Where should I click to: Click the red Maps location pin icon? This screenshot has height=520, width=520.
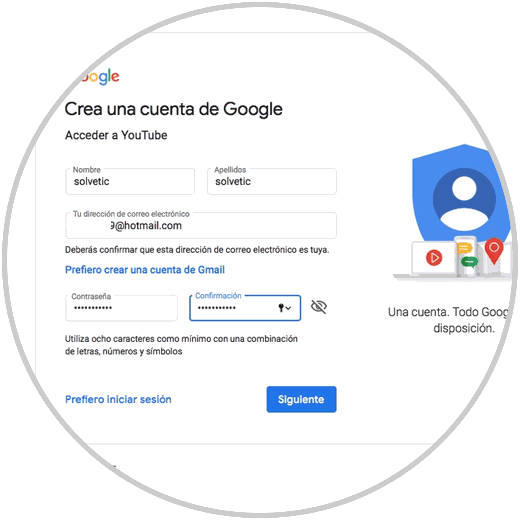coord(494,251)
